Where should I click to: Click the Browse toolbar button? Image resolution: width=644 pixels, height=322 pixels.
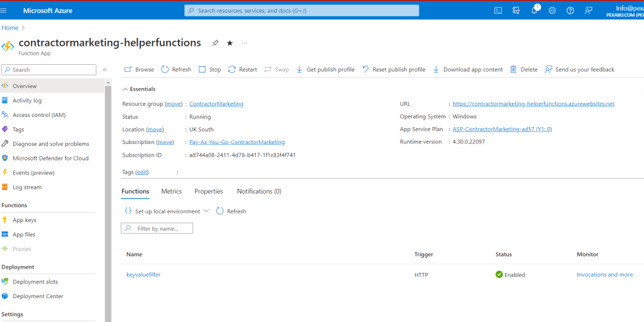pyautogui.click(x=139, y=70)
